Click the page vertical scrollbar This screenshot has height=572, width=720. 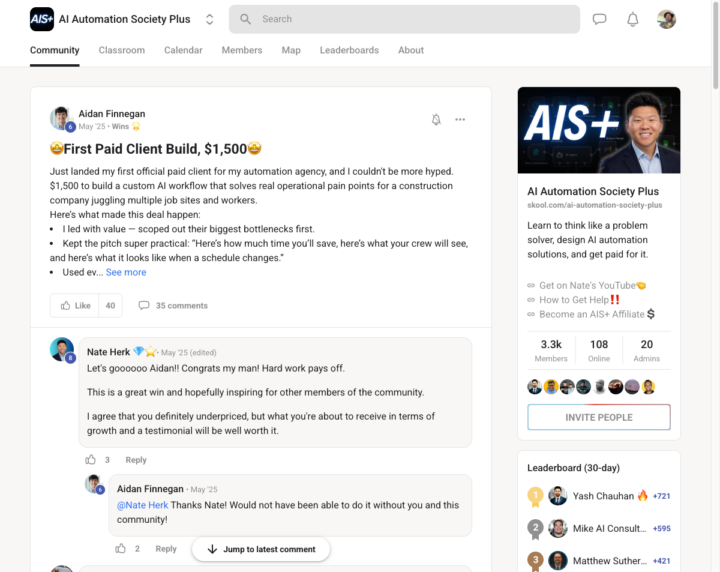(x=715, y=44)
